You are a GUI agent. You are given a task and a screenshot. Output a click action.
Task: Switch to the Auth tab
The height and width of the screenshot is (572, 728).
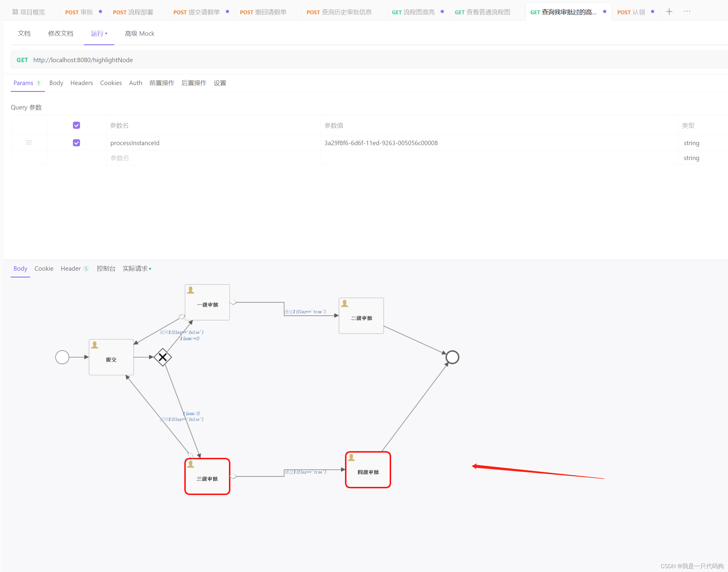tap(135, 83)
